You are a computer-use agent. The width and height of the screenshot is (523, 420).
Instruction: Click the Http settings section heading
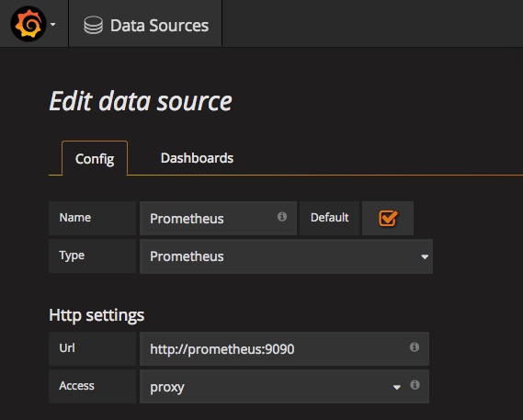(97, 315)
